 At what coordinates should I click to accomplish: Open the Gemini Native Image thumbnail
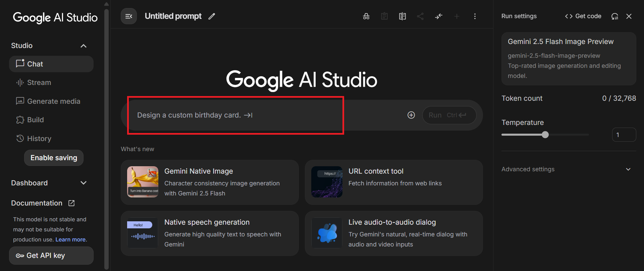(143, 182)
